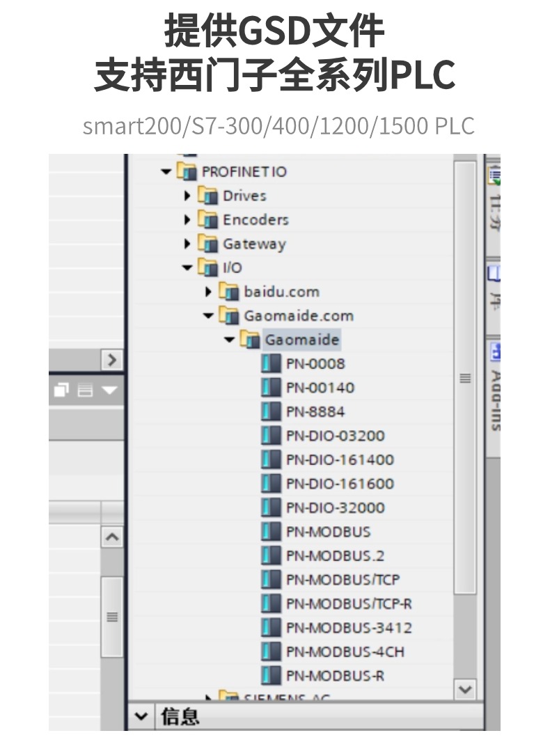The image size is (550, 756).
Task: Select the PN-00140 device entry
Action: click(320, 388)
